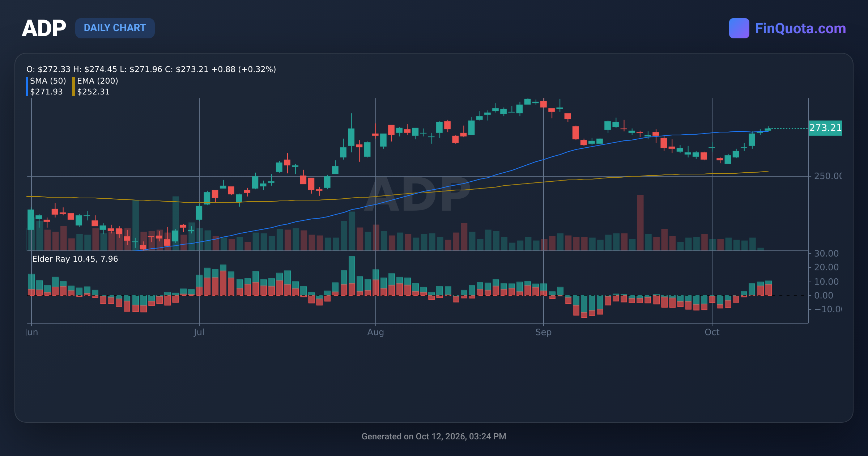
Task: Click the 273.21 current price tag
Action: pyautogui.click(x=825, y=128)
